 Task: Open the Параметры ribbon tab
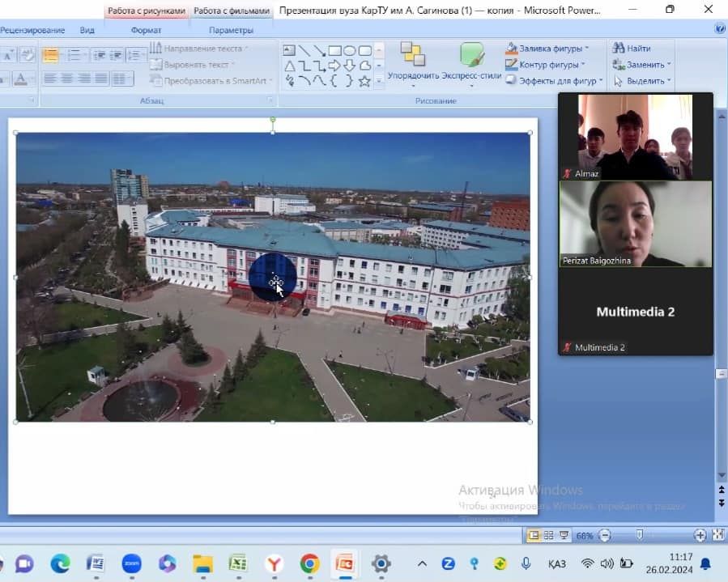pyautogui.click(x=231, y=30)
